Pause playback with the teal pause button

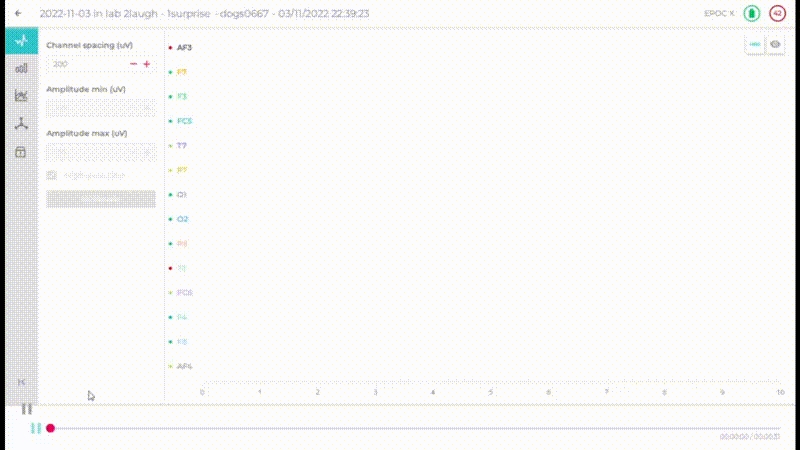point(36,428)
